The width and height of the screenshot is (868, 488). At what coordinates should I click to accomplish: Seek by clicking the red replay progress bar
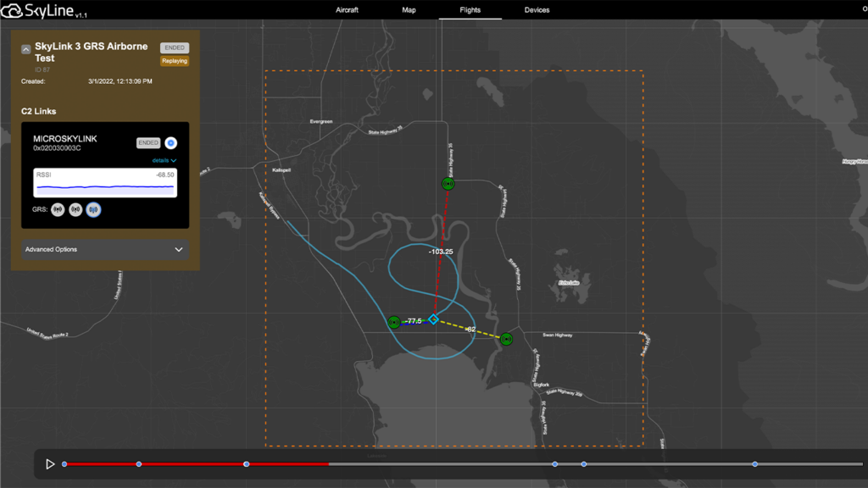coord(197,464)
